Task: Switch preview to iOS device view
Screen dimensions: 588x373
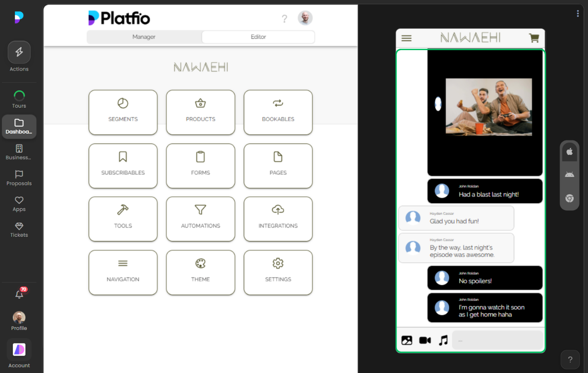Action: pos(569,152)
